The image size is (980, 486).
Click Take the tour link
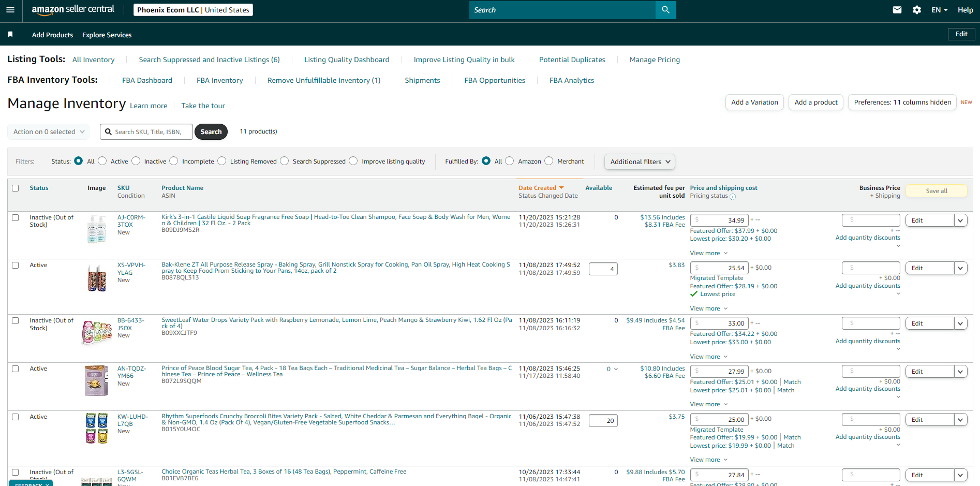[x=203, y=106]
